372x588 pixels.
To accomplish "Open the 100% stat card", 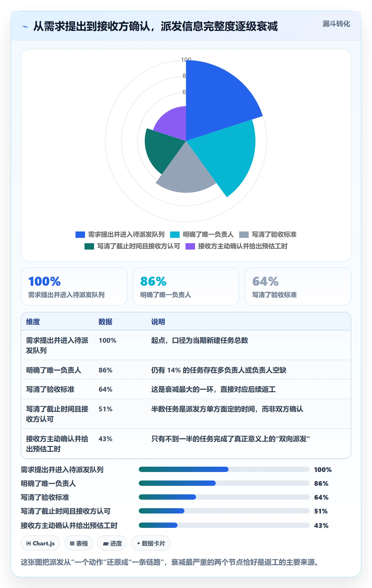I will 74,286.
